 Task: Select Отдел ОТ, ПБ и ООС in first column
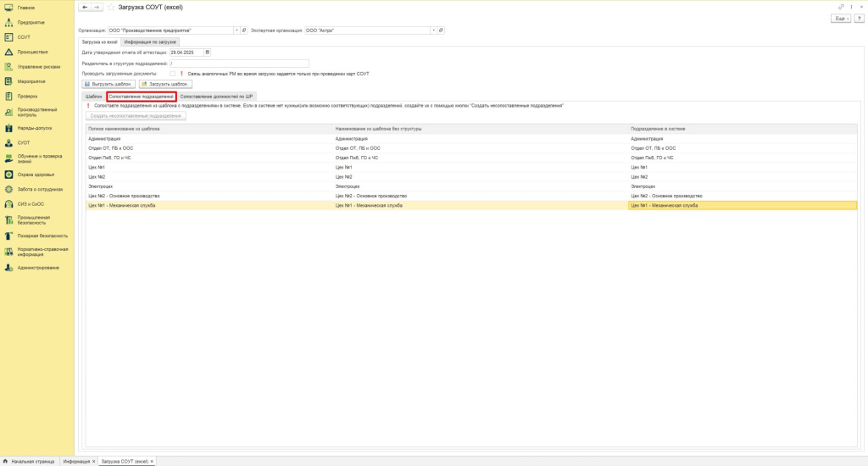coord(210,148)
